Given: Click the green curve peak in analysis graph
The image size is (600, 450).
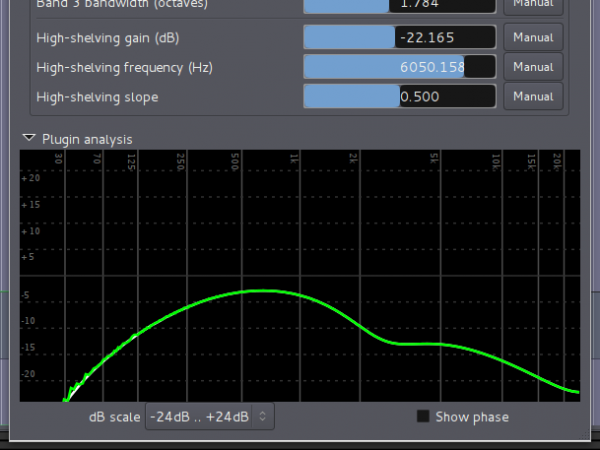Looking at the screenshot, I should [x=262, y=291].
